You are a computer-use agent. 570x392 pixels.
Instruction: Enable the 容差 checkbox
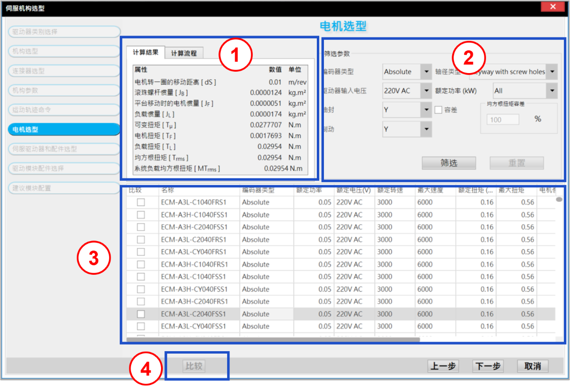click(x=439, y=110)
